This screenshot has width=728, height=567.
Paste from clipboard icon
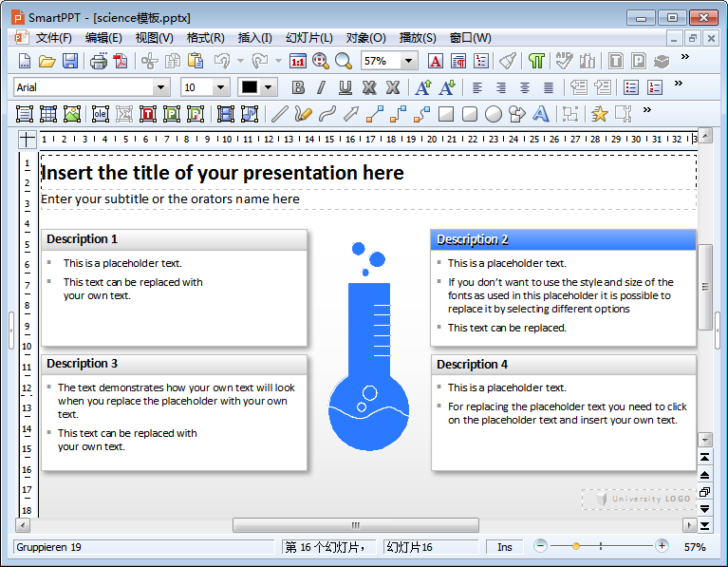(x=196, y=61)
